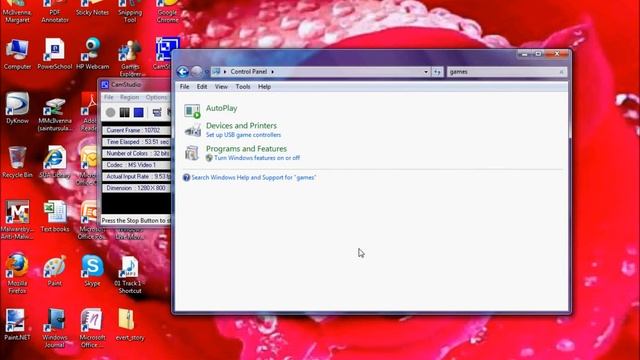Screen dimensions: 640x360
Task: Open Devices and Printers link
Action: (x=241, y=125)
